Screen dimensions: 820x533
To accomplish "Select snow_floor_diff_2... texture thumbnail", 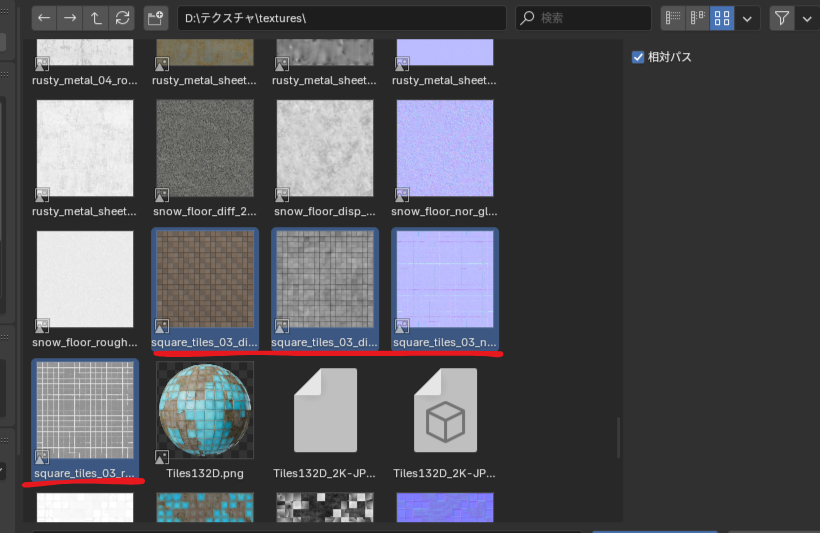I will 205,148.
